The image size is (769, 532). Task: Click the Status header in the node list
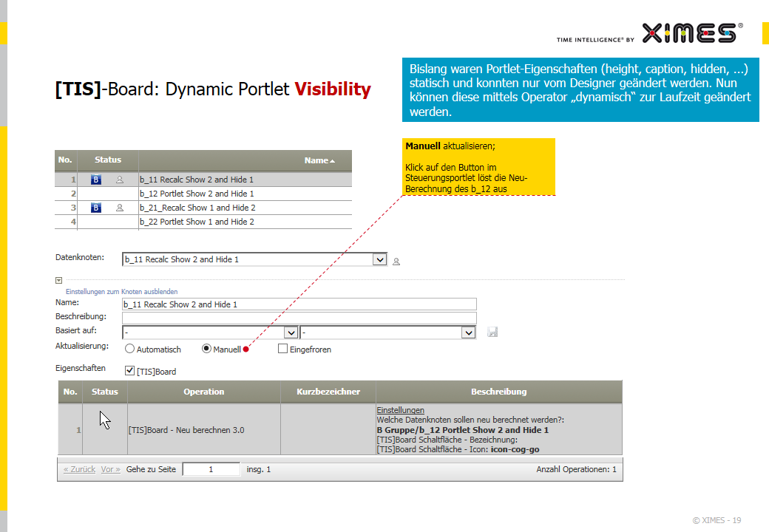108,160
